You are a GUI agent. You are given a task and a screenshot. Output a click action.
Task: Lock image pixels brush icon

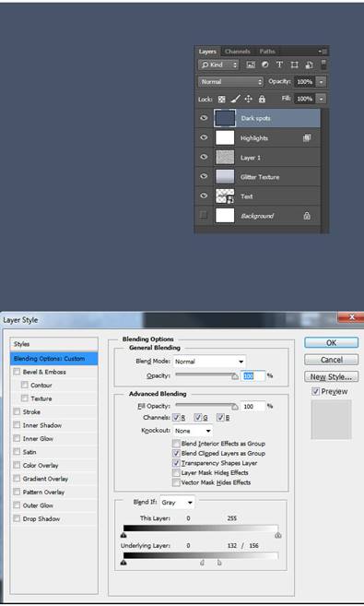(x=235, y=100)
